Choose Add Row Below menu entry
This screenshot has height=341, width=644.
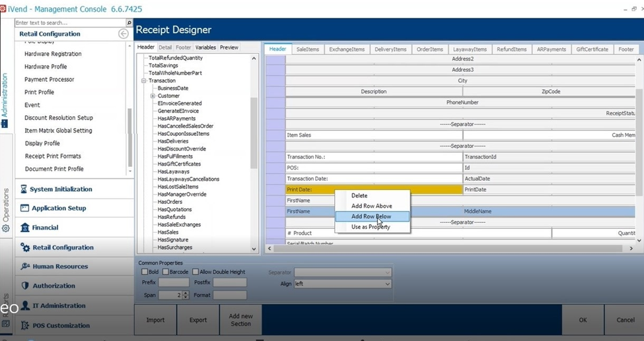[x=372, y=216]
